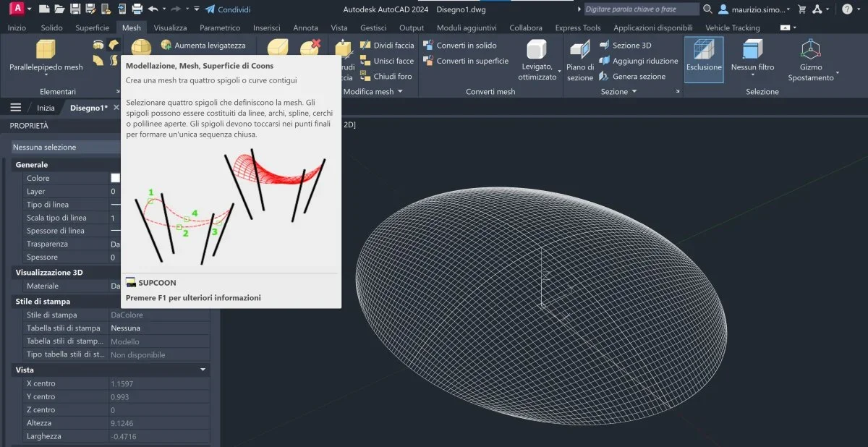Screen dimensions: 868x447
Task: Expand the Gizmo Spostamento dropdown
Action: pos(838,73)
